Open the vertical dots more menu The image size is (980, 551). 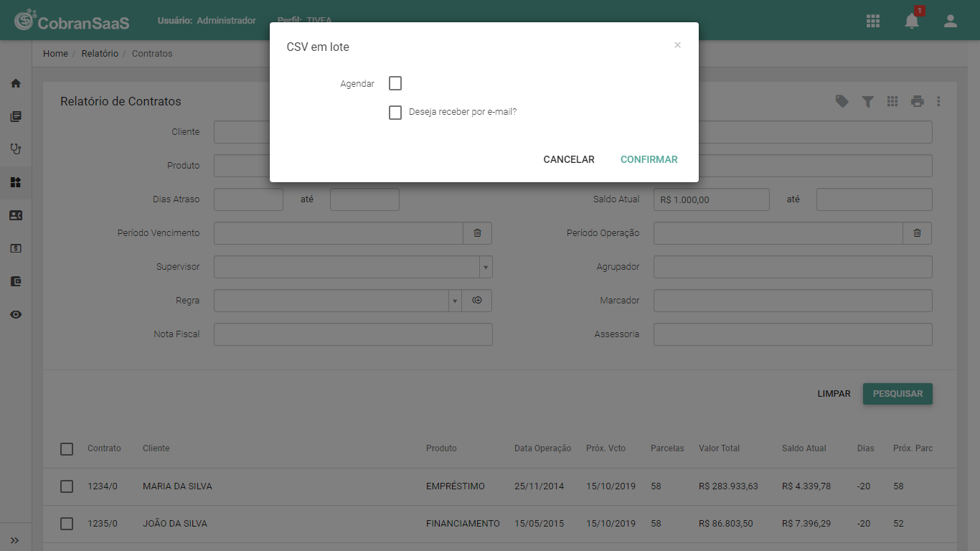pyautogui.click(x=938, y=102)
